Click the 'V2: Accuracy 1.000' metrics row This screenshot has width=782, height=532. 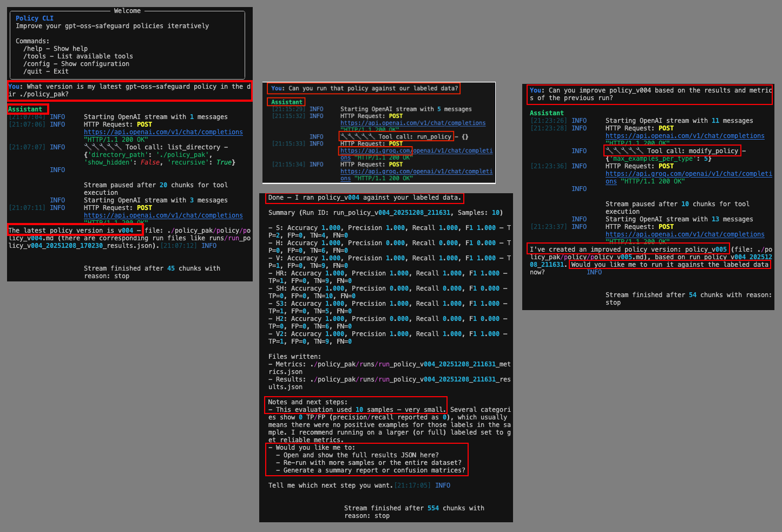388,338
